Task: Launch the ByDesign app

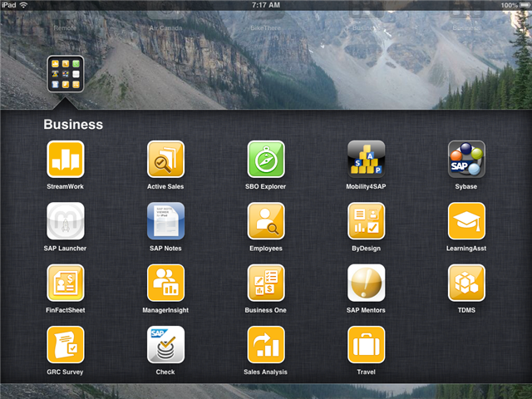Action: coord(366,221)
